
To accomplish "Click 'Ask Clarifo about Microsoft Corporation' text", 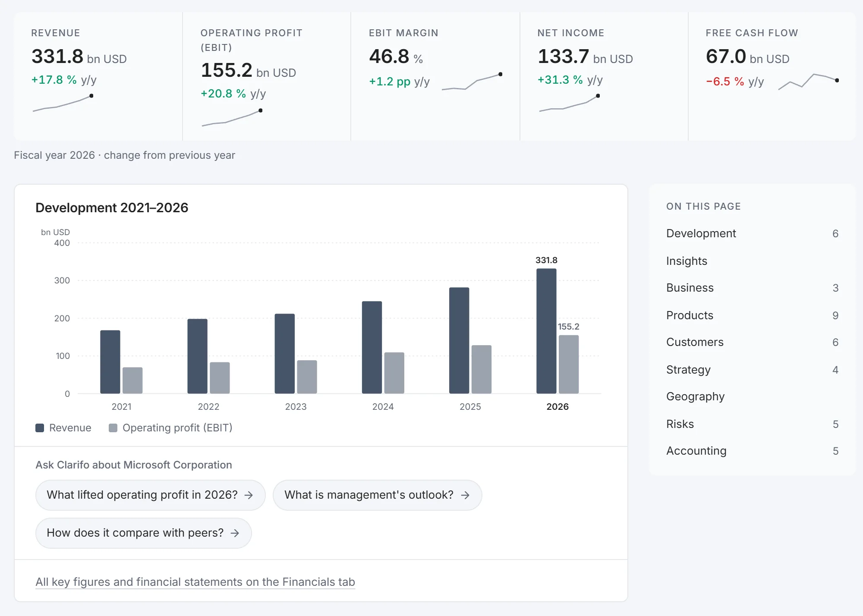I will 134,465.
